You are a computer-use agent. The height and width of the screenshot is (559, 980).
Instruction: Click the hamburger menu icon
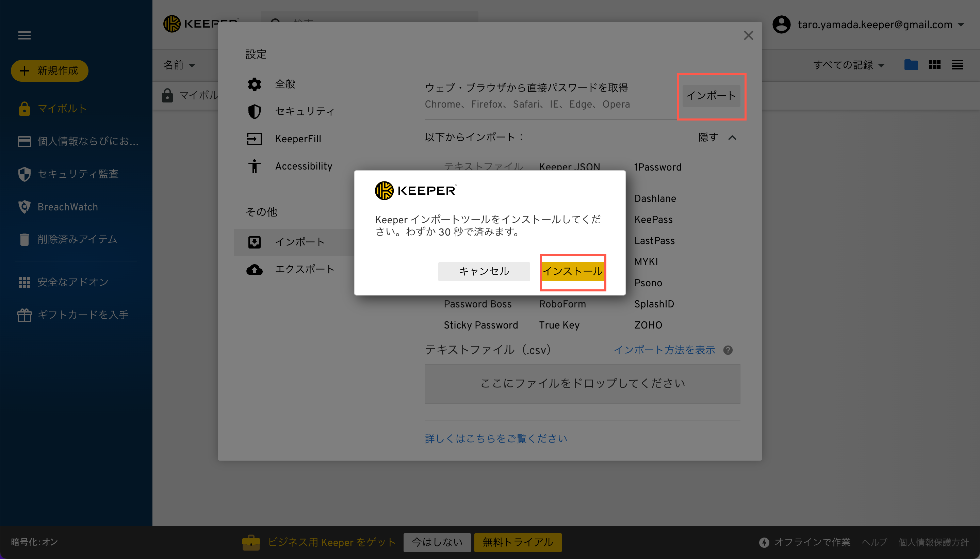24,35
